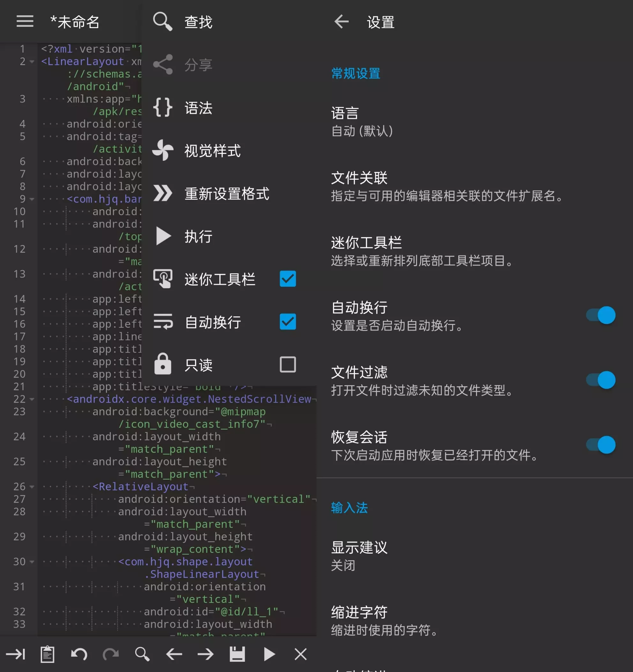This screenshot has width=633, height=672.
Task: Click the play icon beside 执行
Action: (164, 236)
